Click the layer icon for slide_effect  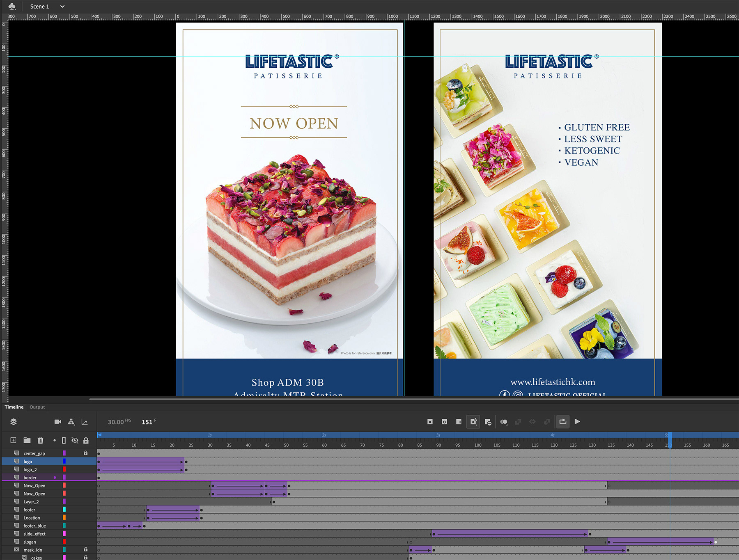(16, 534)
